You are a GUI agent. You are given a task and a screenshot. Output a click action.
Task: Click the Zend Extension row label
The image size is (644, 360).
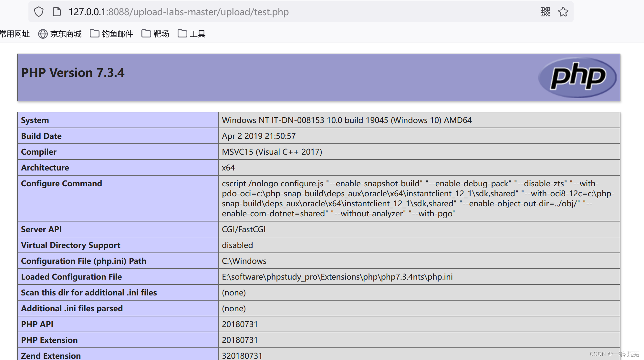(51, 355)
